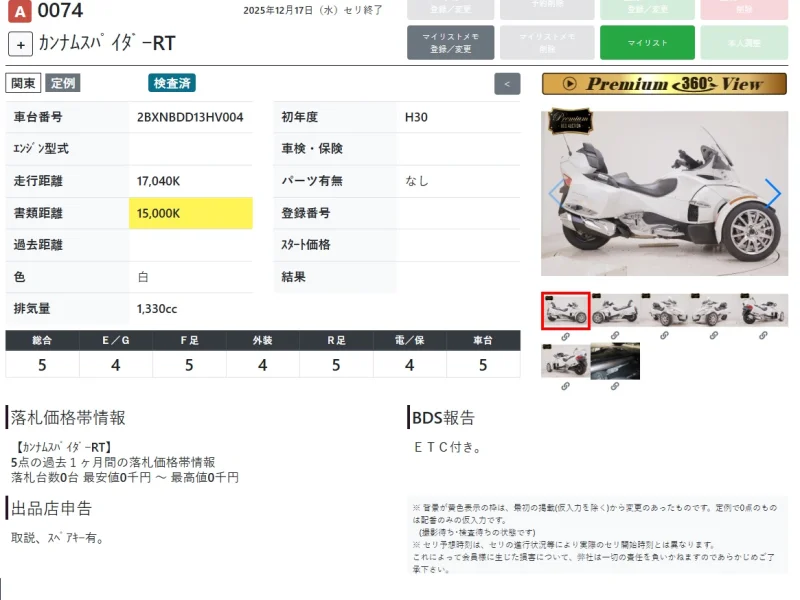Click link icon under dark close-up thumbnail

(615, 386)
